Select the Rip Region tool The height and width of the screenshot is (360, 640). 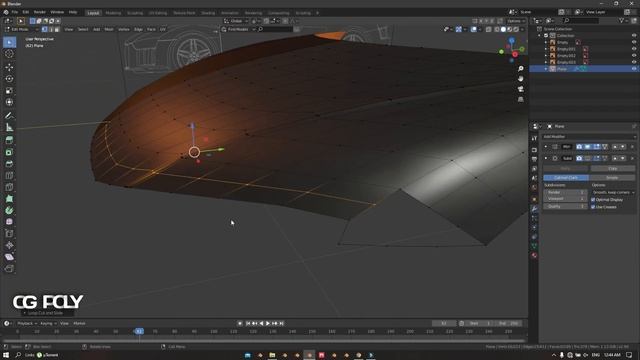click(9, 268)
